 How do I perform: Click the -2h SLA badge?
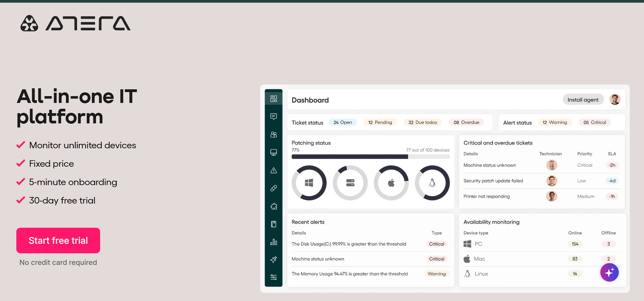[x=612, y=165]
